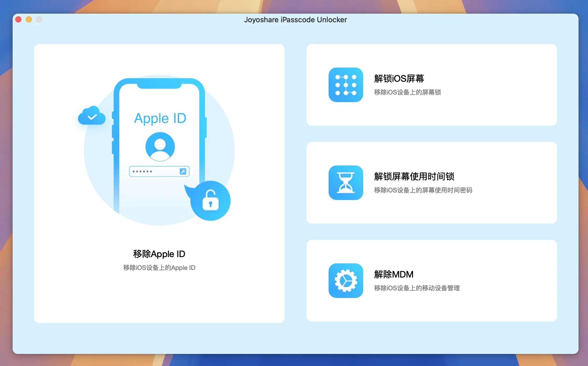Close the Joyoshare window with red button
Screen dimensions: 588x366
[x=18, y=19]
